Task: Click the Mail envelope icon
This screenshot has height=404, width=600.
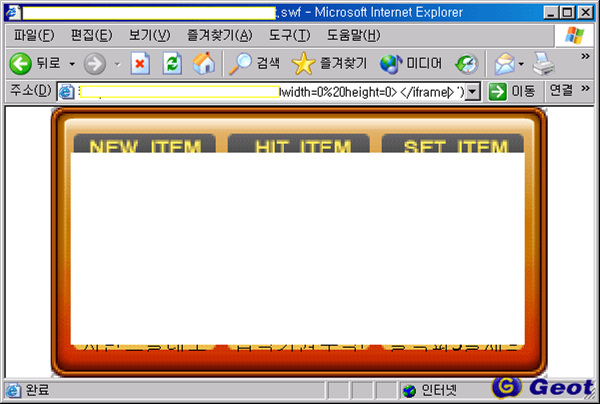Action: coord(505,64)
